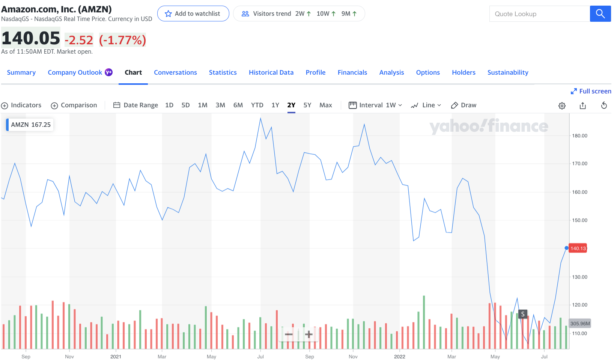The height and width of the screenshot is (364, 614).
Task: Open Full screen chart mode
Action: coord(591,91)
